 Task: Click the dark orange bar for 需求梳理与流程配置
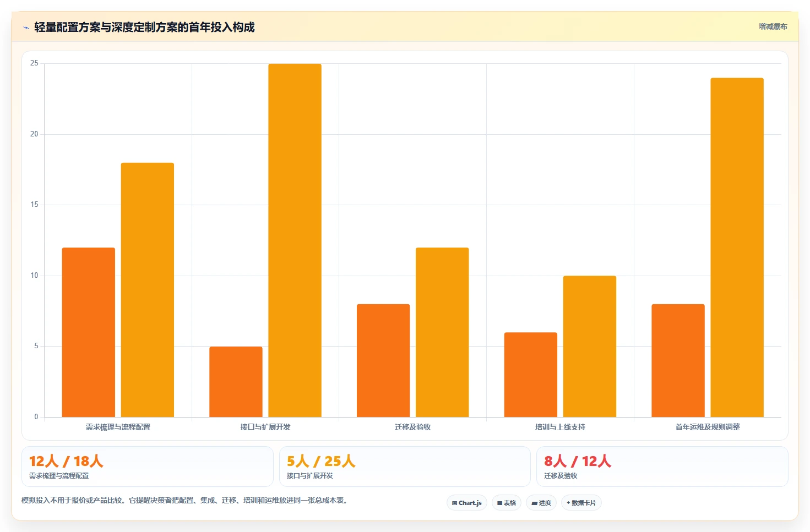click(89, 332)
